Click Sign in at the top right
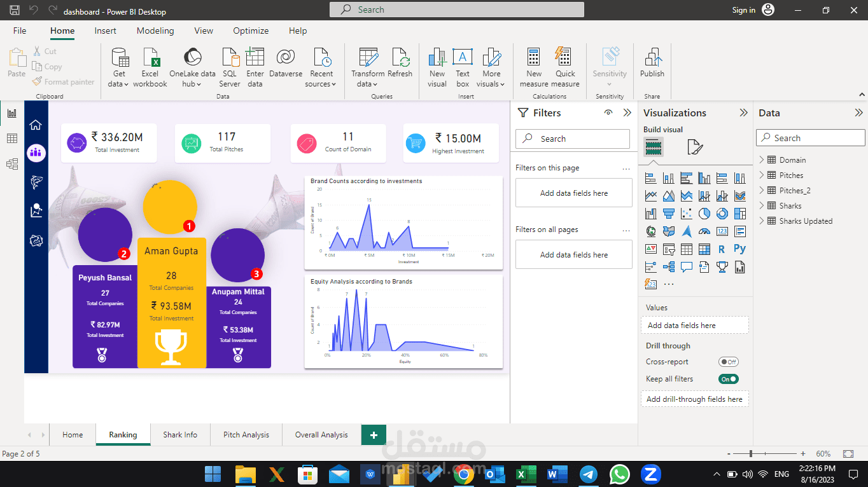The height and width of the screenshot is (487, 868). click(743, 10)
